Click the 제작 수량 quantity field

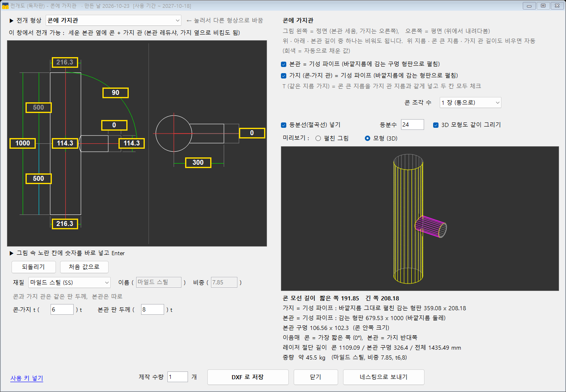tap(178, 377)
